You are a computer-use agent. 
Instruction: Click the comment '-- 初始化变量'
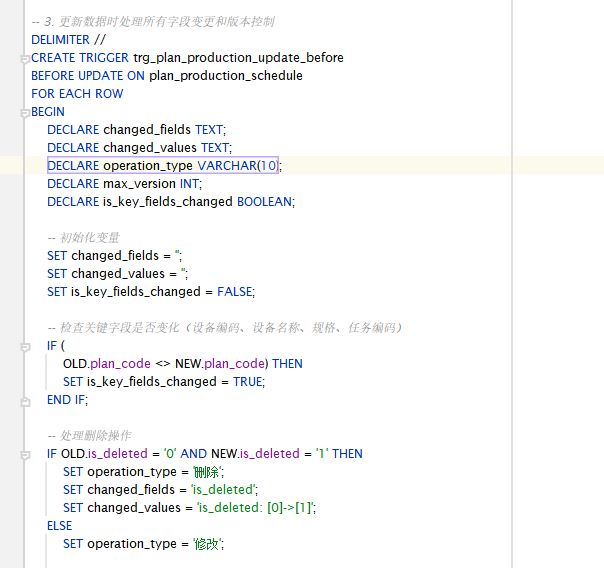(84, 238)
